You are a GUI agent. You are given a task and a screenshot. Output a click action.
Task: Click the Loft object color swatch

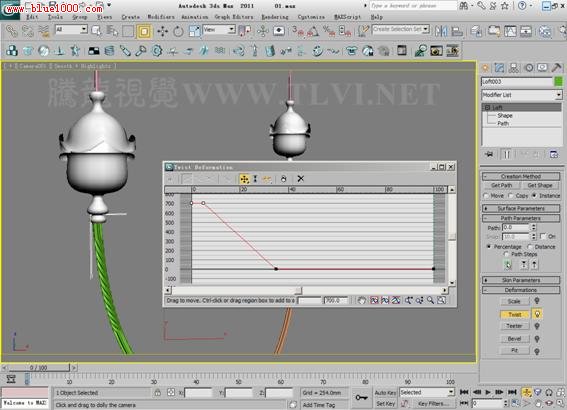click(x=558, y=82)
